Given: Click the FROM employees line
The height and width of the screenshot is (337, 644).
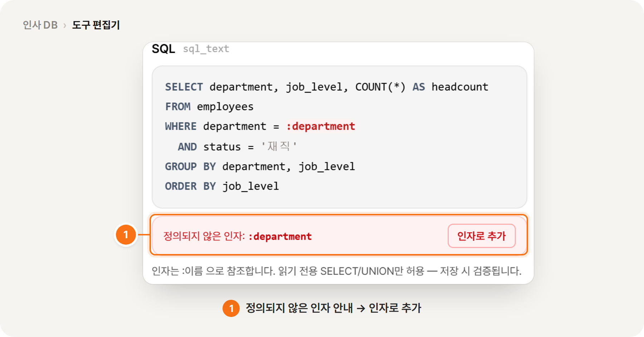Looking at the screenshot, I should point(209,107).
